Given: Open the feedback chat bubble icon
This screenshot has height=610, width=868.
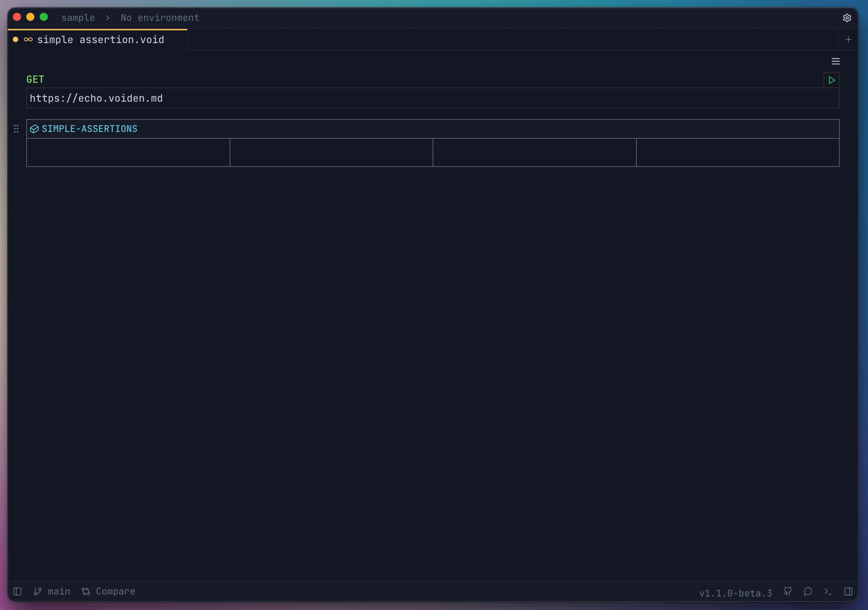Looking at the screenshot, I should coord(808,591).
